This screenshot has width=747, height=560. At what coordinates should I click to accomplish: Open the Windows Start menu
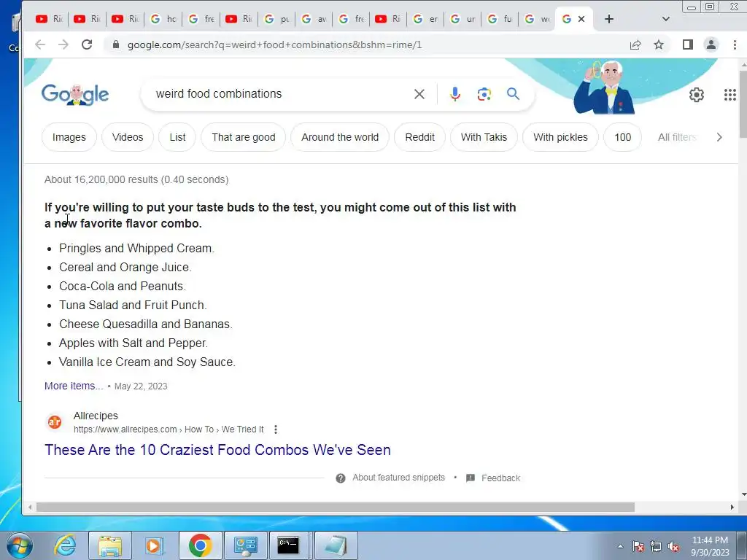(x=19, y=545)
